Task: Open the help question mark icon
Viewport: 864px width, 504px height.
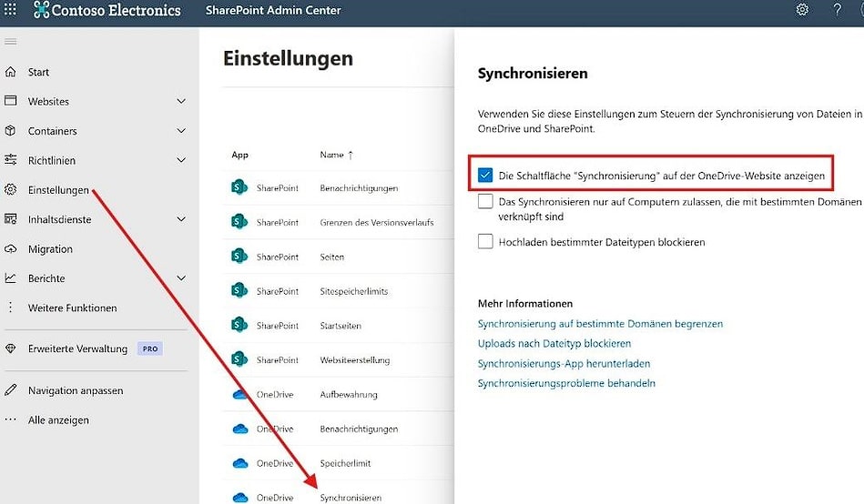Action: click(x=837, y=9)
